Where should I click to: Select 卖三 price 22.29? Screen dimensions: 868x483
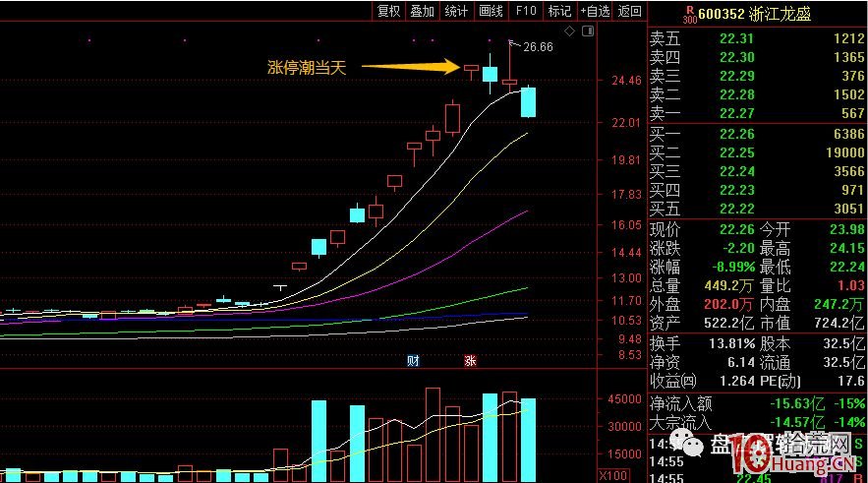tap(736, 76)
